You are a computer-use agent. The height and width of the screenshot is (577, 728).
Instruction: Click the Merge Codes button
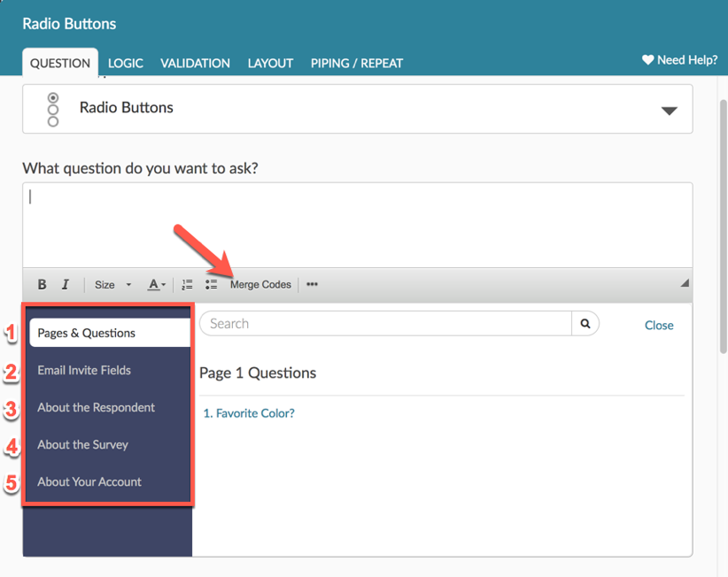pos(260,285)
